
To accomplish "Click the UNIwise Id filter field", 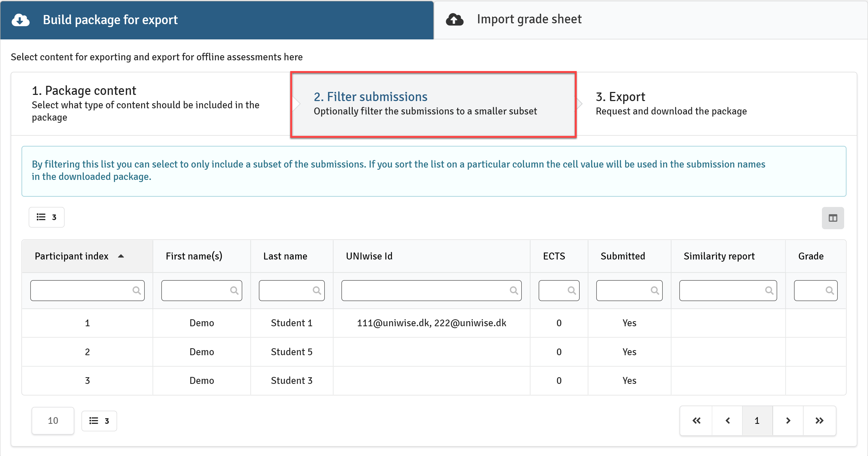I will point(431,290).
